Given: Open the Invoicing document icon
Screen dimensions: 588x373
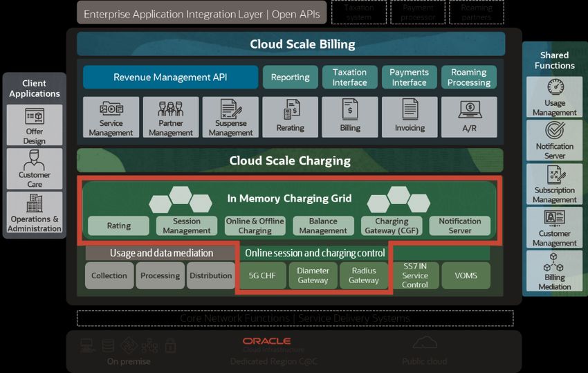Looking at the screenshot, I should click(410, 109).
